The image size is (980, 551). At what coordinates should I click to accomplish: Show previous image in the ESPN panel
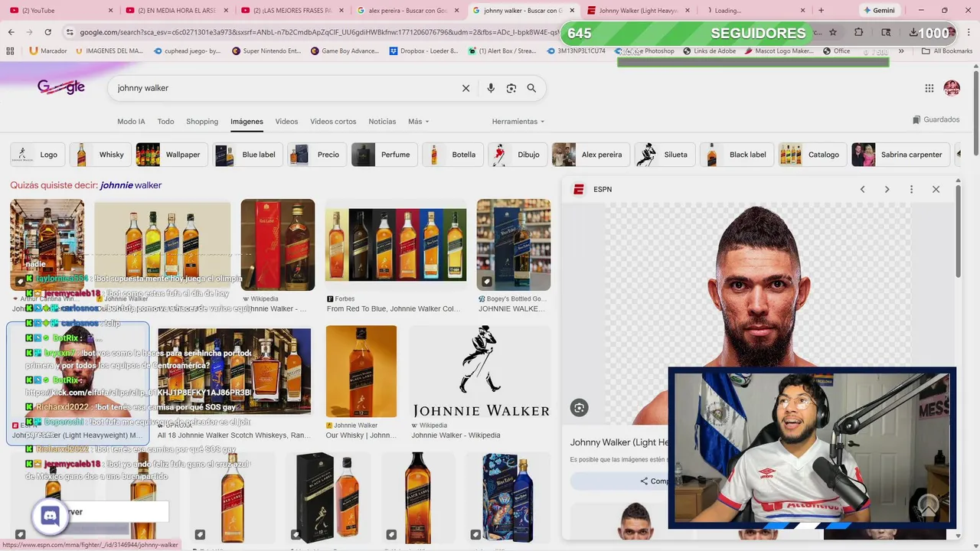pos(862,189)
